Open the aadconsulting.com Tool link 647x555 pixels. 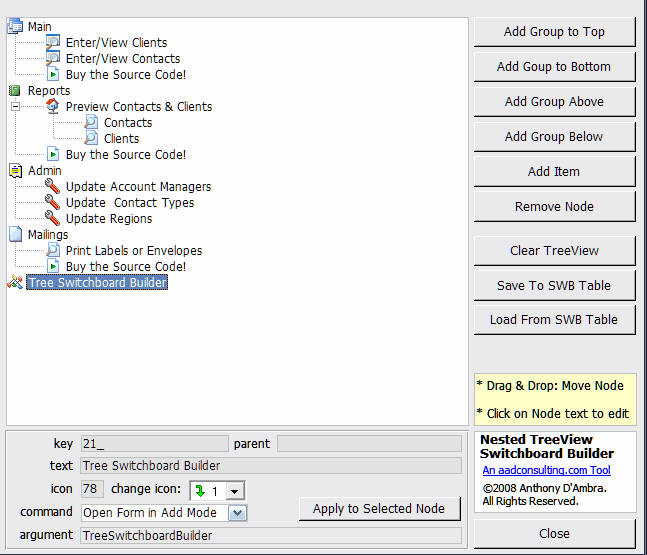pos(546,470)
